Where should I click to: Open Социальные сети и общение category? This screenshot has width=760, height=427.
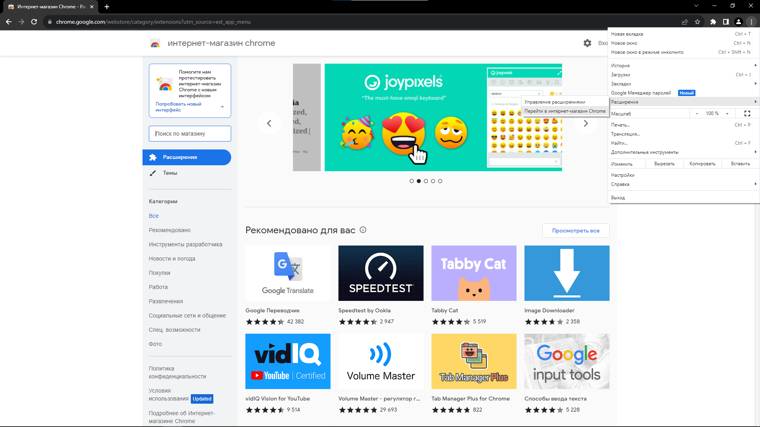187,316
